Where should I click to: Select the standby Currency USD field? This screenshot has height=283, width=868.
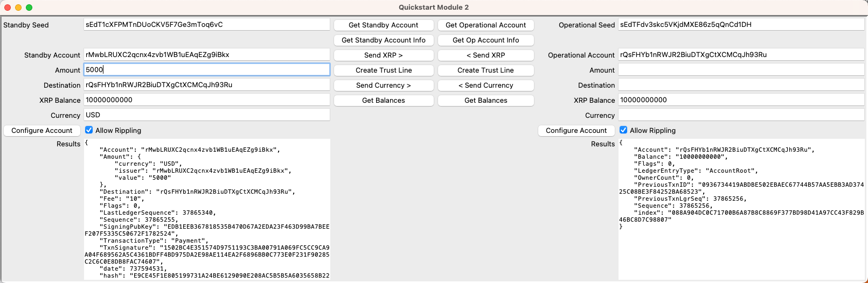point(206,115)
